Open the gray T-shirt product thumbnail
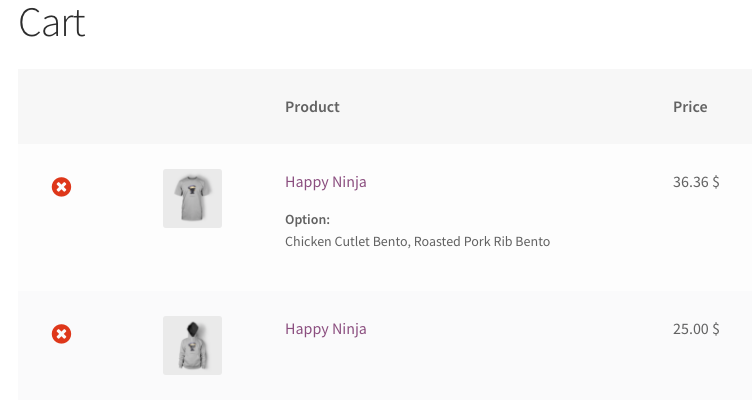 click(x=192, y=198)
